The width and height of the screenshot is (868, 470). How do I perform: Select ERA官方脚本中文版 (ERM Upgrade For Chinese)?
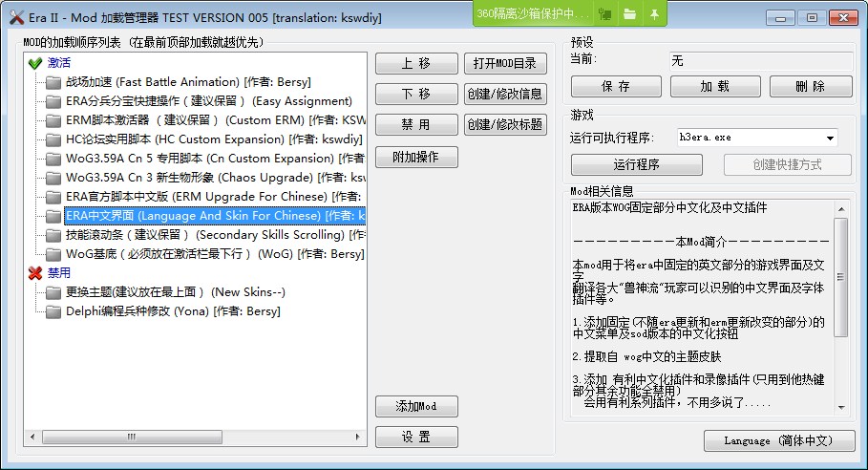tap(216, 197)
